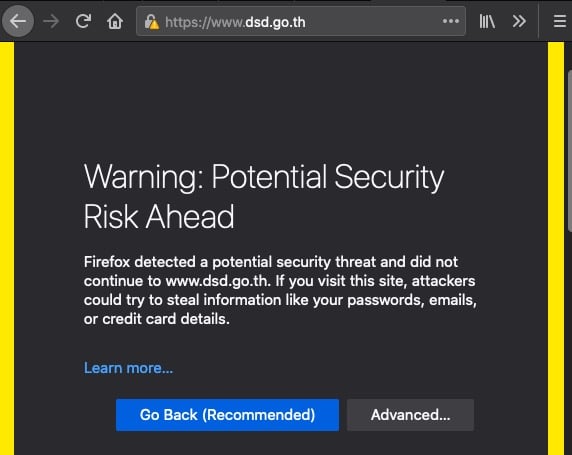Reload the current page
Viewport: 572px width, 455px height.
83,21
